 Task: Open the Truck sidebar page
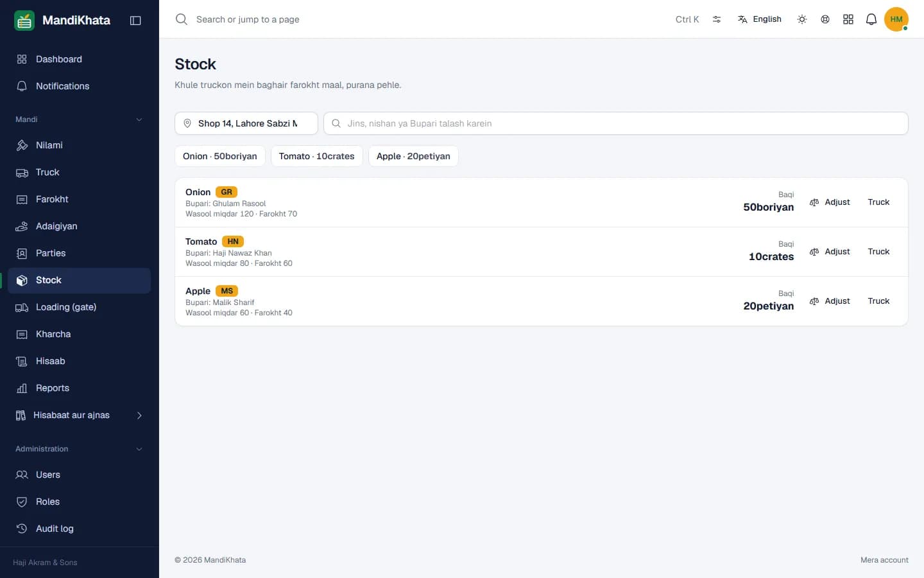tap(80, 172)
